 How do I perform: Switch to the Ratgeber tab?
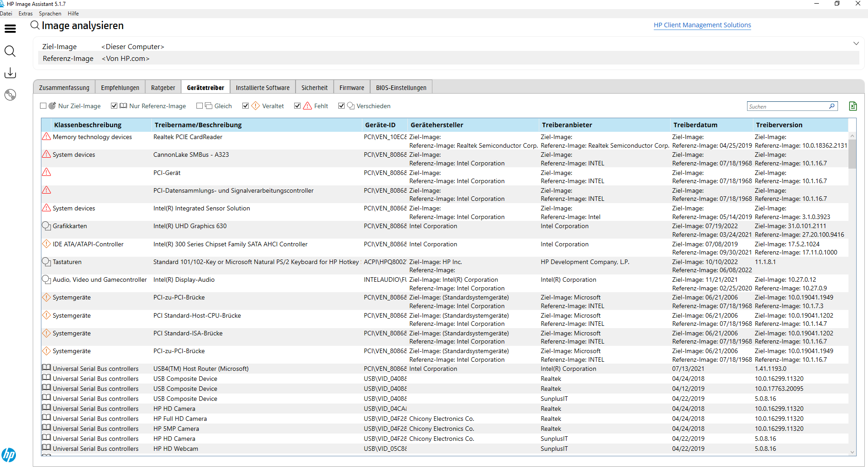(x=163, y=87)
